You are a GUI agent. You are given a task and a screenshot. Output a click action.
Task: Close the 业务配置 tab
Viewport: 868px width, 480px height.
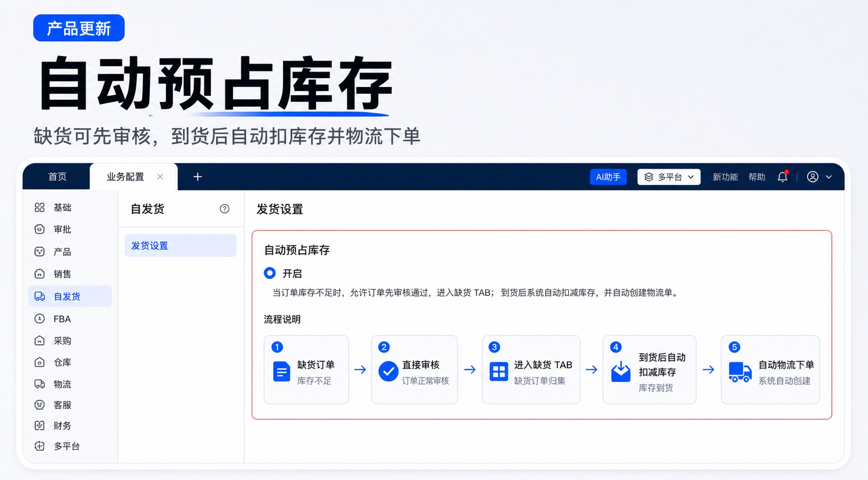point(160,176)
